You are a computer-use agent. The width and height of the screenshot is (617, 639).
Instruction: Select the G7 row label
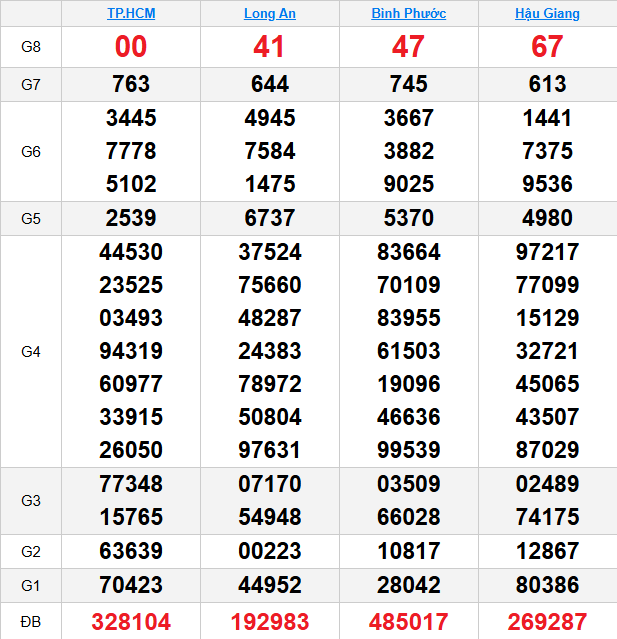[x=31, y=85]
